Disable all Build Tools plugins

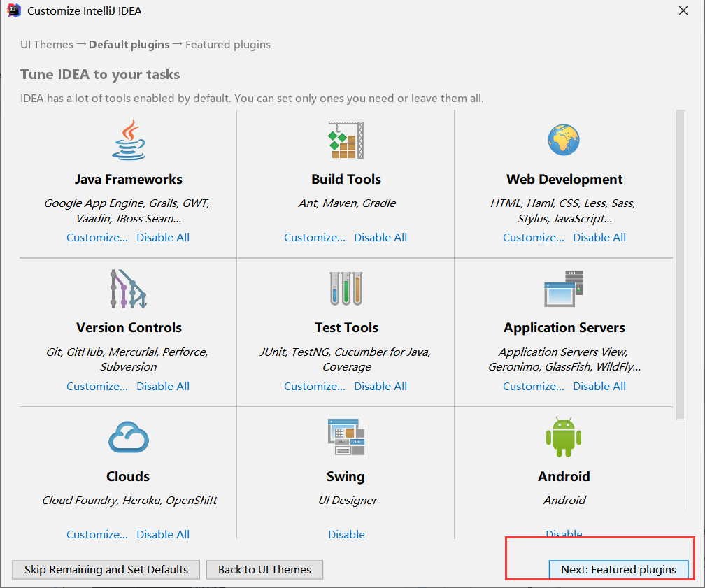pyautogui.click(x=380, y=237)
